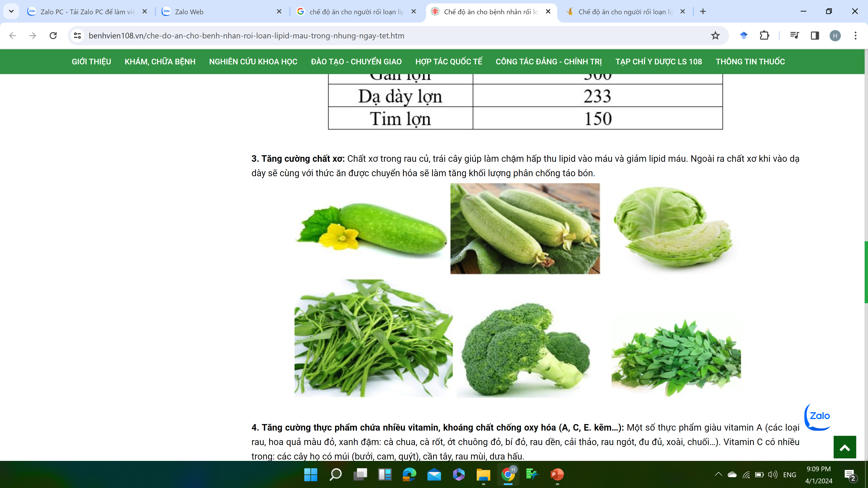868x488 pixels.
Task: Go back to the previous page
Action: coord(12,35)
